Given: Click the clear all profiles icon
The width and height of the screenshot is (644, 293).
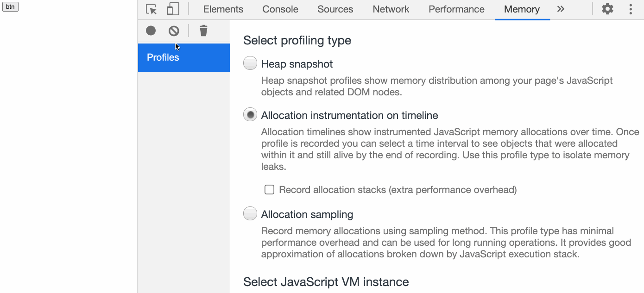Looking at the screenshot, I should pos(174,31).
